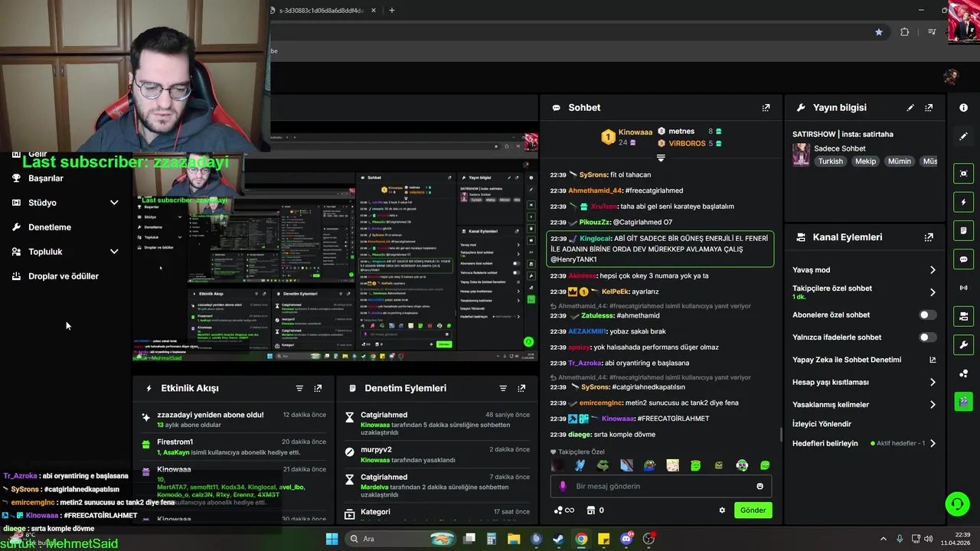
Task: Click the Mümin stream tag
Action: tap(900, 161)
